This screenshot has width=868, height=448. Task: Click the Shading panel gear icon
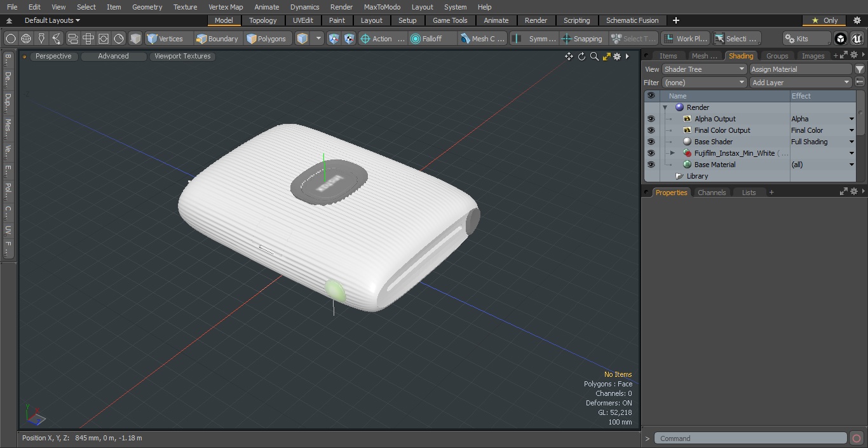[x=854, y=56]
